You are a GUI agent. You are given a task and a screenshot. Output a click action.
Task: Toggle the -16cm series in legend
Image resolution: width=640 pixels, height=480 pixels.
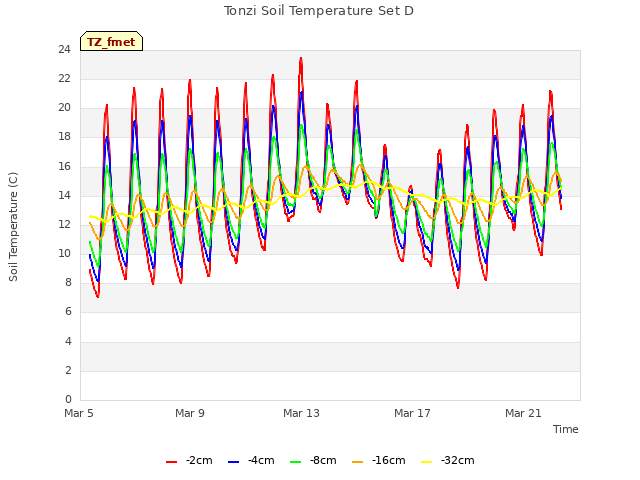click(379, 461)
